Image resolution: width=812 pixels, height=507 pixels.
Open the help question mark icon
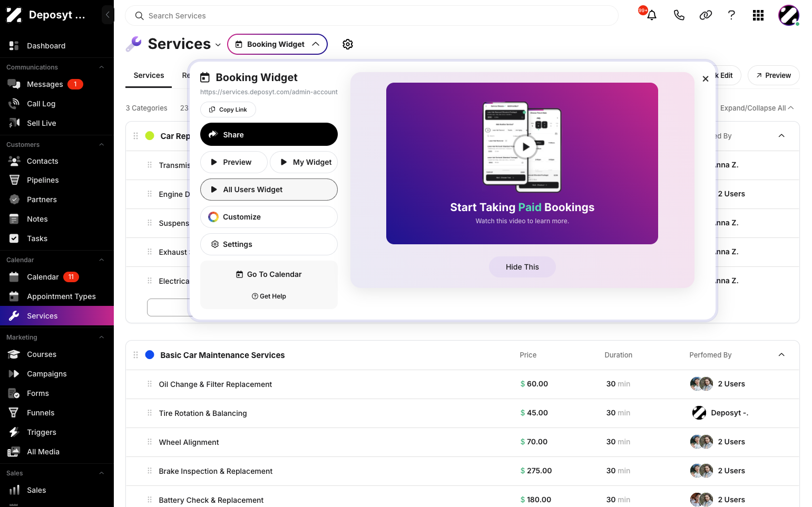731,15
